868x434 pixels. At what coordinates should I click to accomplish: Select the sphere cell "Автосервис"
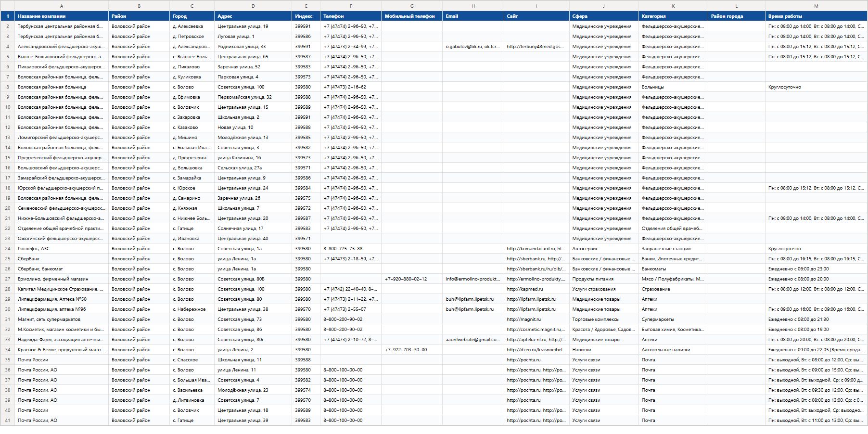pyautogui.click(x=604, y=249)
